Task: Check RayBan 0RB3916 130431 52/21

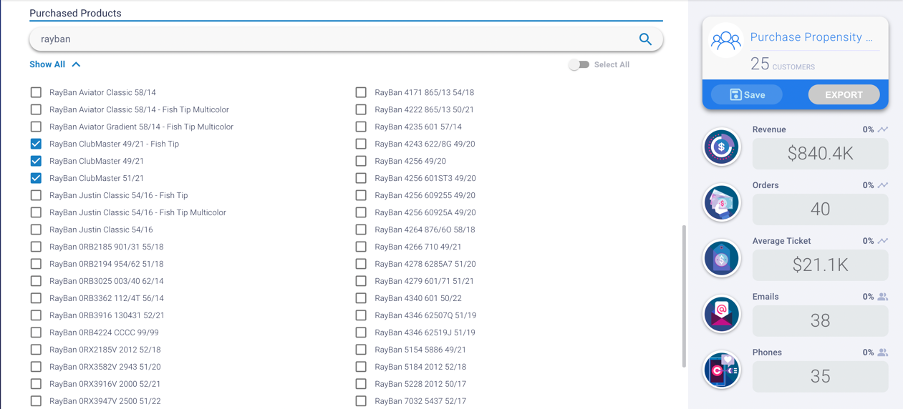Action: coord(36,315)
